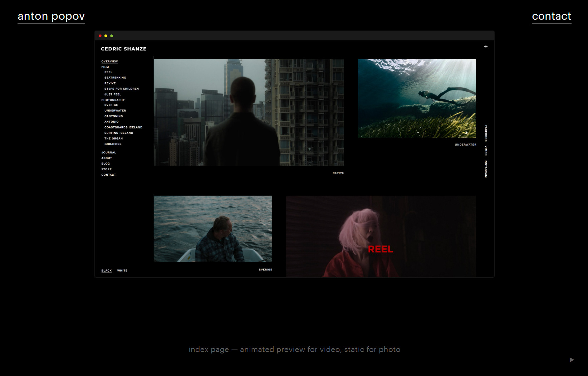
Task: Click the vertical Instagram link
Action: [x=486, y=169]
